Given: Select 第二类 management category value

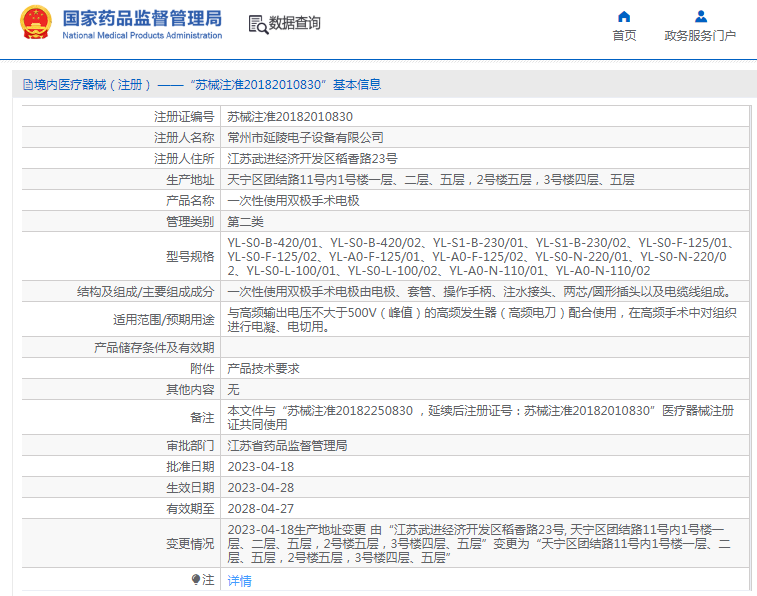Looking at the screenshot, I should (x=245, y=222).
